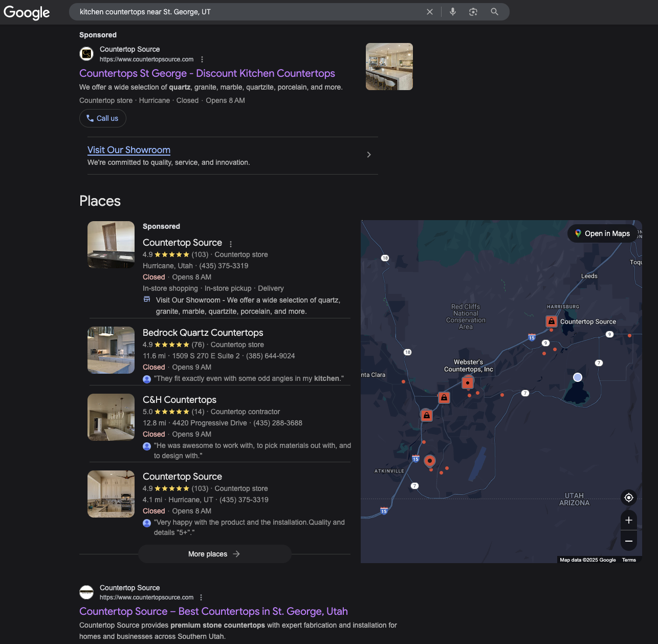The width and height of the screenshot is (658, 644).
Task: Click the Countertop Source favicon in the organic result
Action: pyautogui.click(x=87, y=592)
